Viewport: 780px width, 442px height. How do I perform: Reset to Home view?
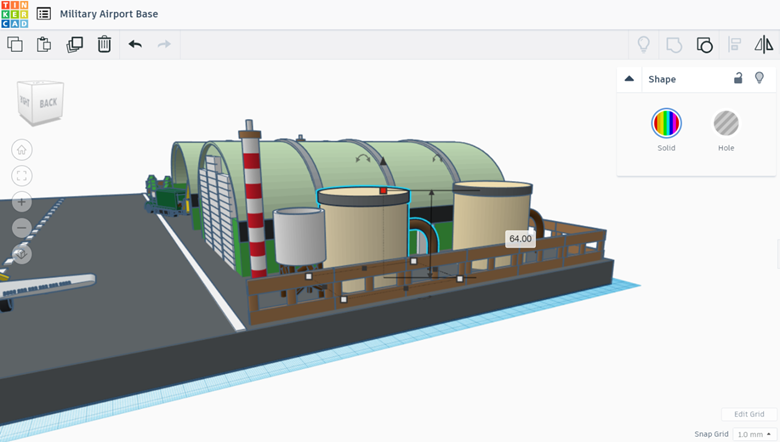pos(21,150)
